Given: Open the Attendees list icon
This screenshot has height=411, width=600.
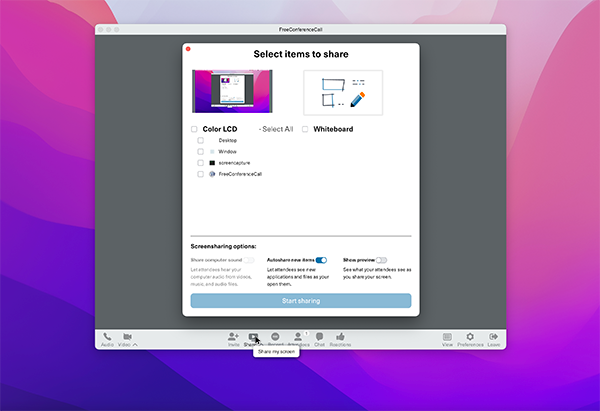Looking at the screenshot, I should coord(297,337).
